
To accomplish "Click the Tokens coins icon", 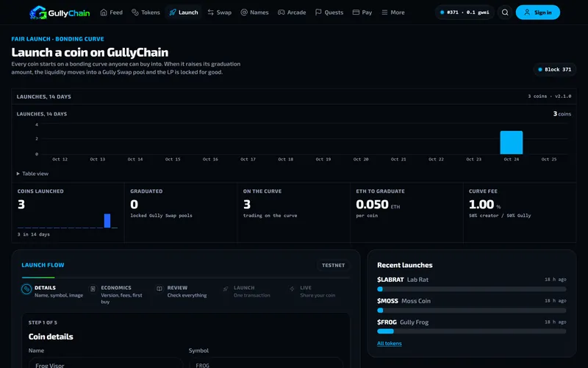I will click(135, 13).
